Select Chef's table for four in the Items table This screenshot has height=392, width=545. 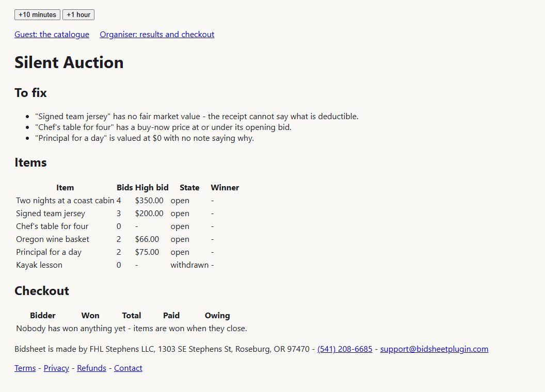pyautogui.click(x=52, y=226)
